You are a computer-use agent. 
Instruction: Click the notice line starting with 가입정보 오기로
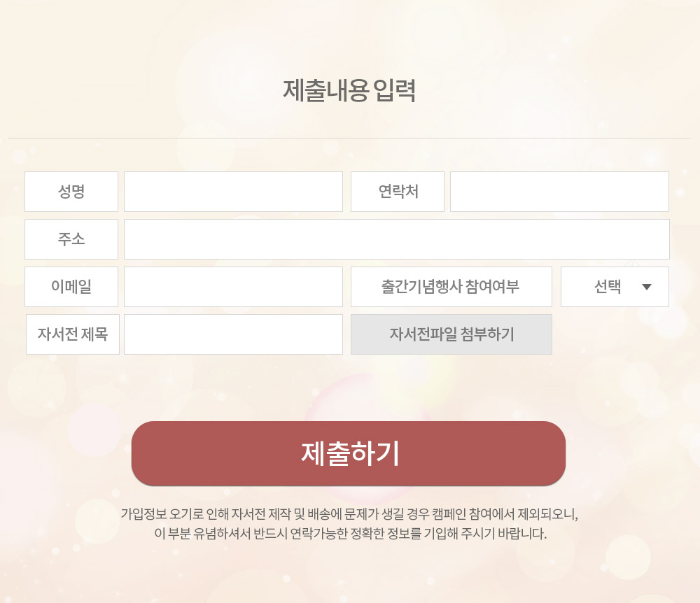point(349,514)
